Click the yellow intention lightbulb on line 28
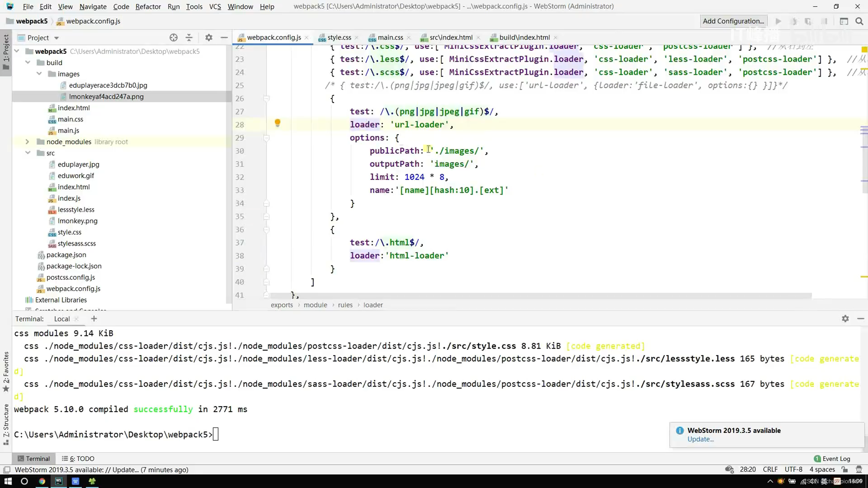 (x=277, y=123)
